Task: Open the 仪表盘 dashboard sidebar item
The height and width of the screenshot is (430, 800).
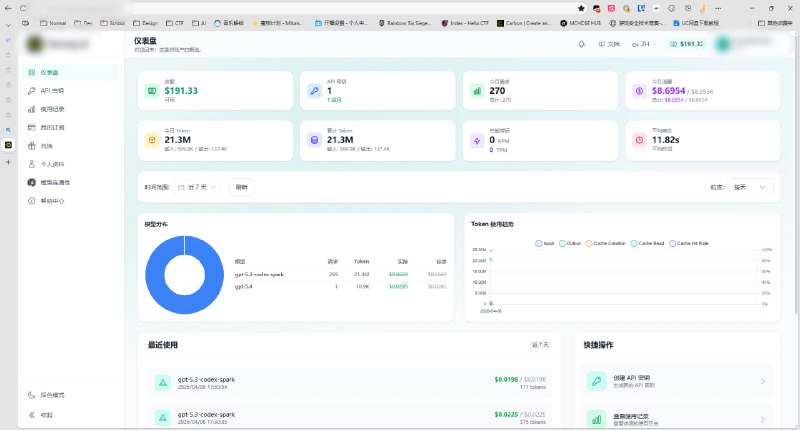Action: 70,72
